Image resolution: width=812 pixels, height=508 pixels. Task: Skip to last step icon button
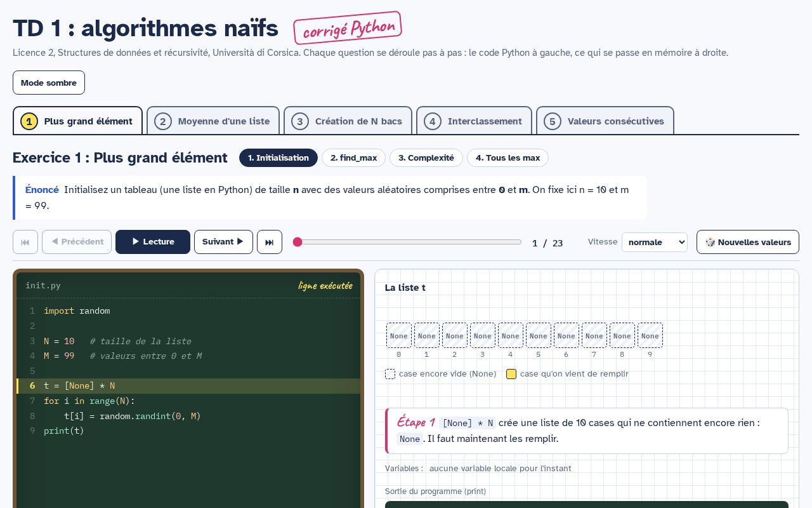pyautogui.click(x=270, y=242)
